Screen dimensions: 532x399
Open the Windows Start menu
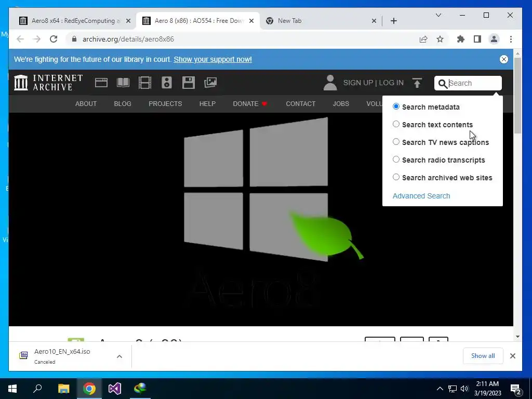click(x=12, y=389)
